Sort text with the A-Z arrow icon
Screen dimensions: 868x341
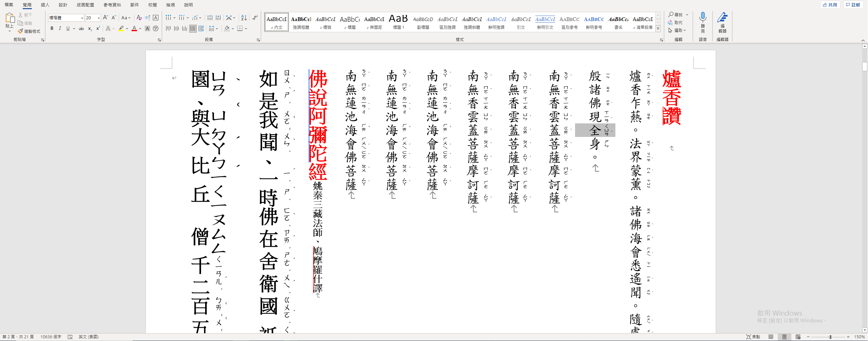[244, 18]
